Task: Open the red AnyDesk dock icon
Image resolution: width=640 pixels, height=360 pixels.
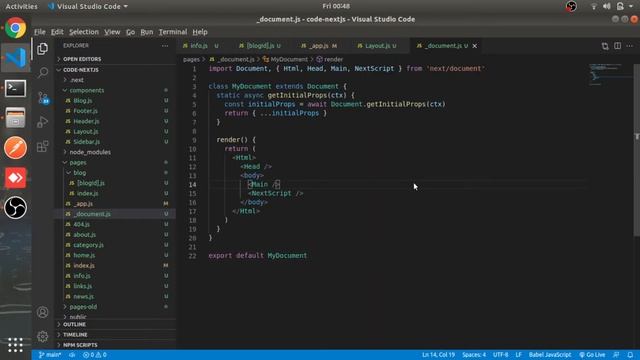Action: 16,178
